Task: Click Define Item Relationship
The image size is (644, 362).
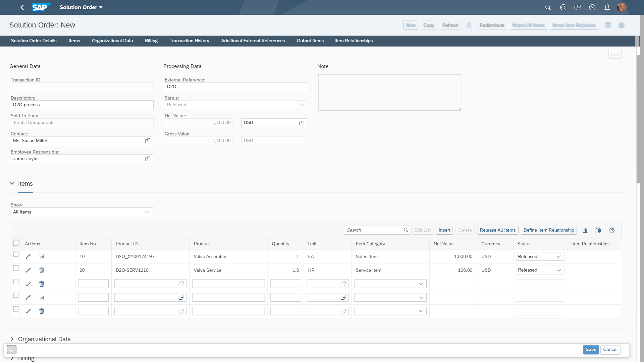Action: pos(549,230)
